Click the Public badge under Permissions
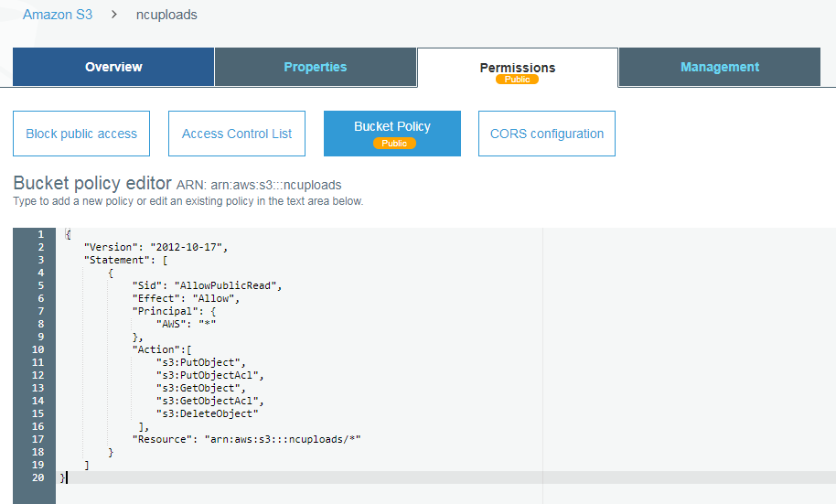This screenshot has height=504, width=836. click(x=517, y=79)
